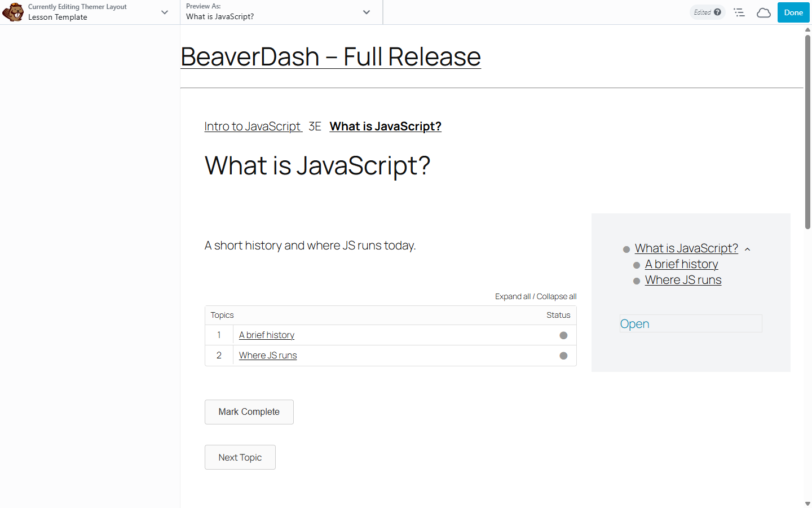812x508 pixels.
Task: Select the What is JavaScript? page heading
Action: 317,166
